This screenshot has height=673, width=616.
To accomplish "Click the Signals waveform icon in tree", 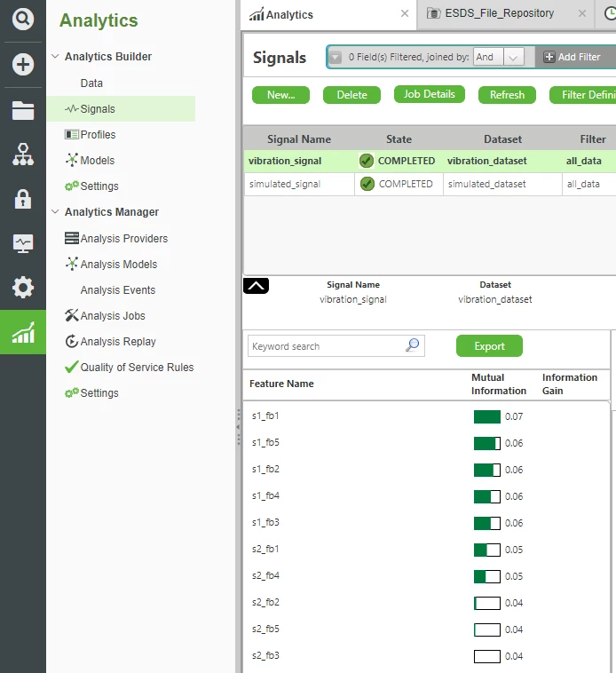I will pos(72,108).
